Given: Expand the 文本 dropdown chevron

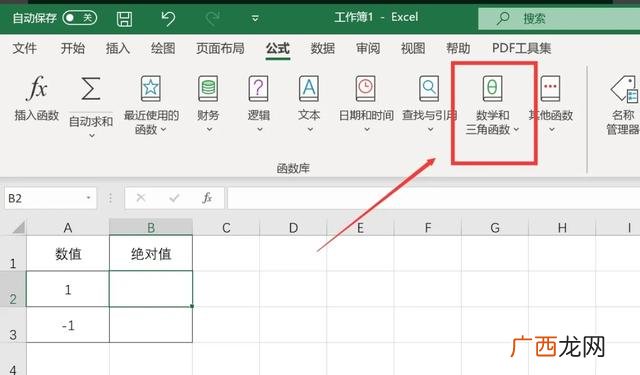Looking at the screenshot, I should pos(310,129).
